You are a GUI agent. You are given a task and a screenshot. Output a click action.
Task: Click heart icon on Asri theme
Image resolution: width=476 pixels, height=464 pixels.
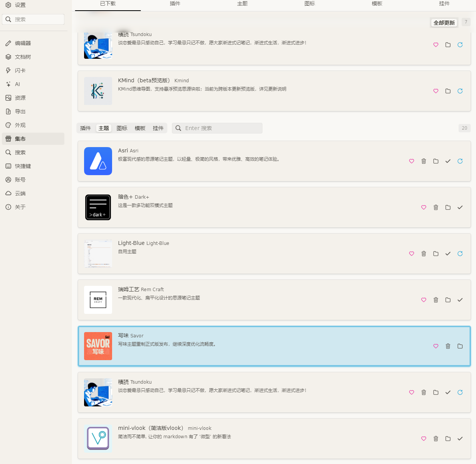tap(412, 161)
